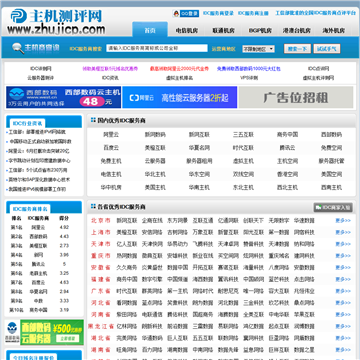Open news item 工信部：5个试点省市230万用

[x=38, y=170]
